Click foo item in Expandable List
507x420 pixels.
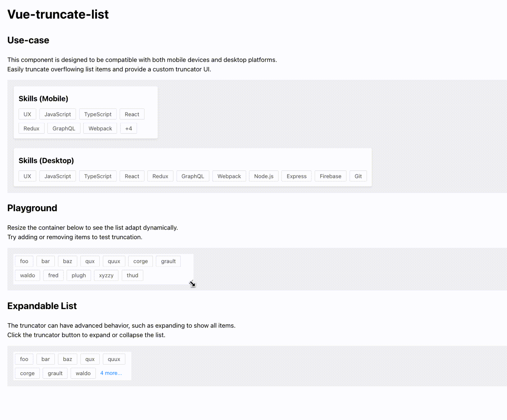pyautogui.click(x=24, y=359)
